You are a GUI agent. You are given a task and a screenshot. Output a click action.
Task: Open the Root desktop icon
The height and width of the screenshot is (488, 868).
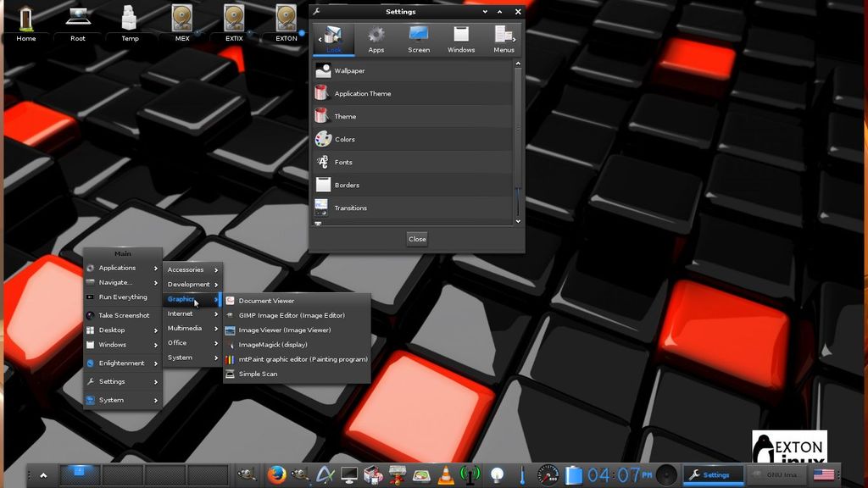click(78, 22)
